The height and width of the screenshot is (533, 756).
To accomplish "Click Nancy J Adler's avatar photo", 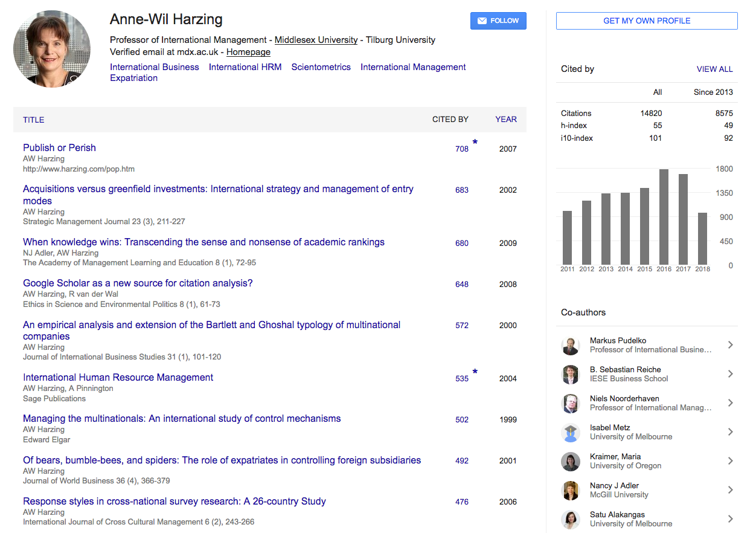I will [x=571, y=490].
